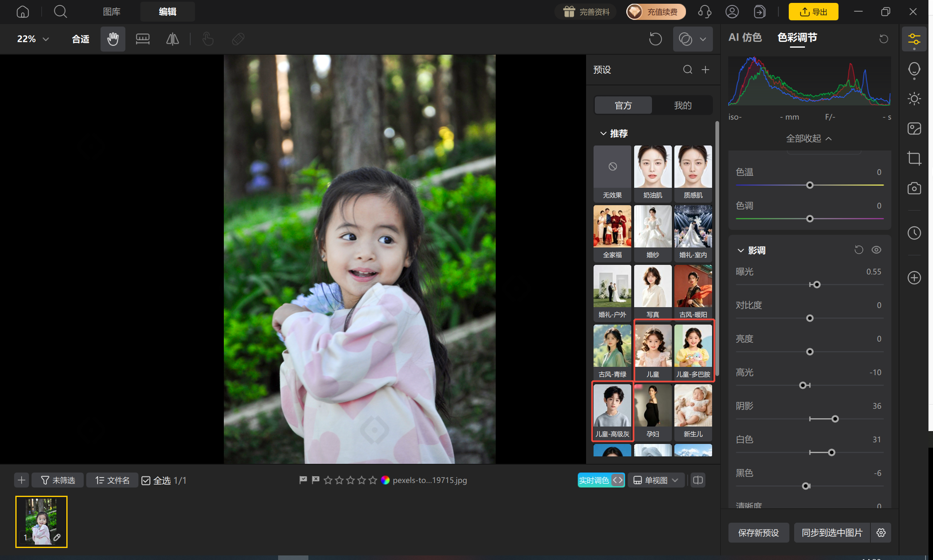Image resolution: width=933 pixels, height=560 pixels.
Task: Toggle 影调 section visibility eye
Action: coord(876,250)
